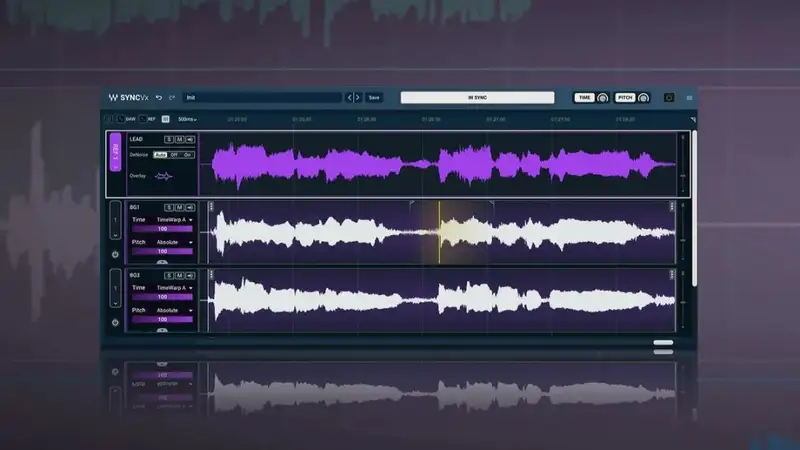Click BG3 Time amount slider

(x=162, y=297)
